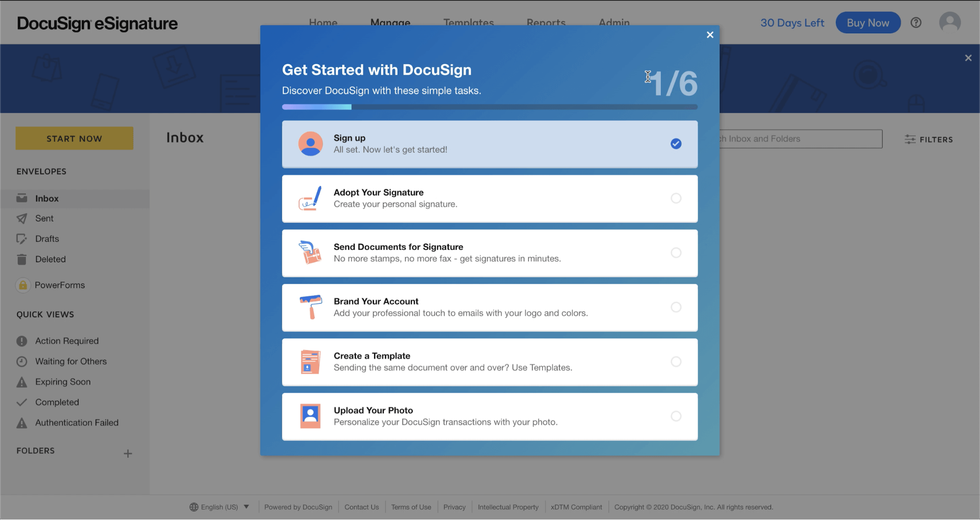The image size is (980, 520).
Task: Click the Drafts pencil icon
Action: [x=22, y=239]
